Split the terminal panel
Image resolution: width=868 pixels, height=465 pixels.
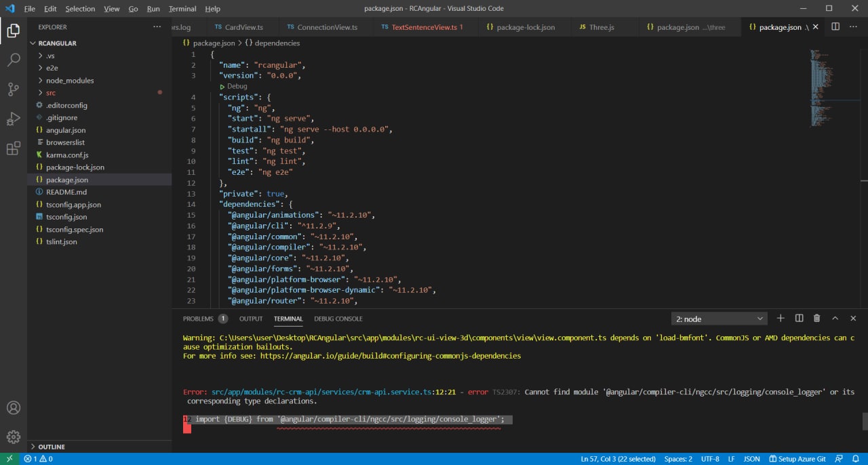click(799, 319)
